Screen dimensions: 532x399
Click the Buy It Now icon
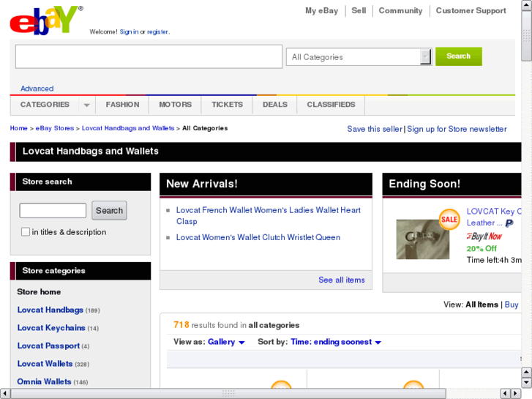pyautogui.click(x=484, y=236)
